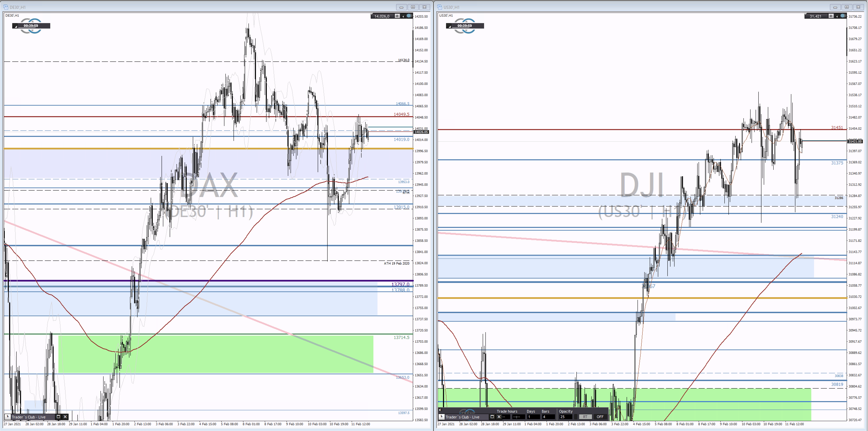Restore the US30,H1 chart window
Image resolution: width=868 pixels, height=431 pixels.
847,7
